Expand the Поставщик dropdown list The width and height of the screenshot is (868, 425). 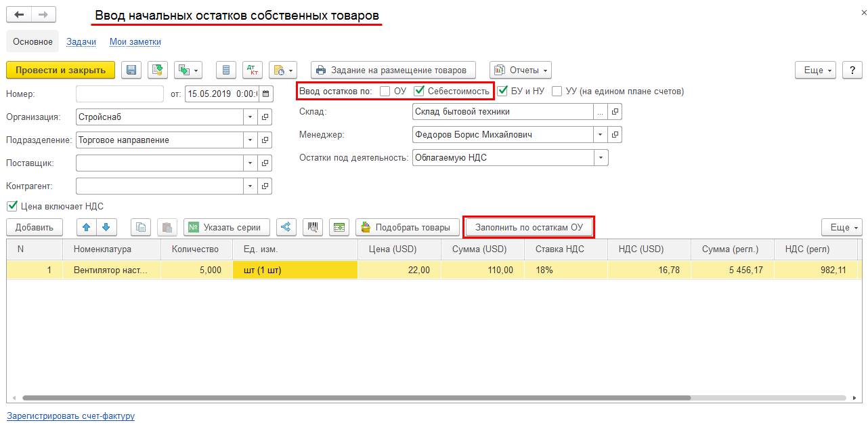click(251, 163)
